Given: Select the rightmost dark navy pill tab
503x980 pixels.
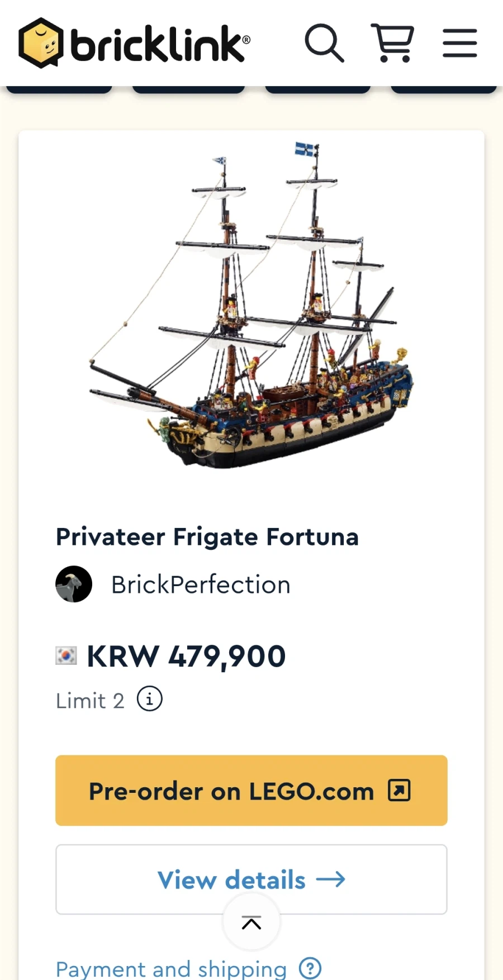Looking at the screenshot, I should tap(444, 89).
